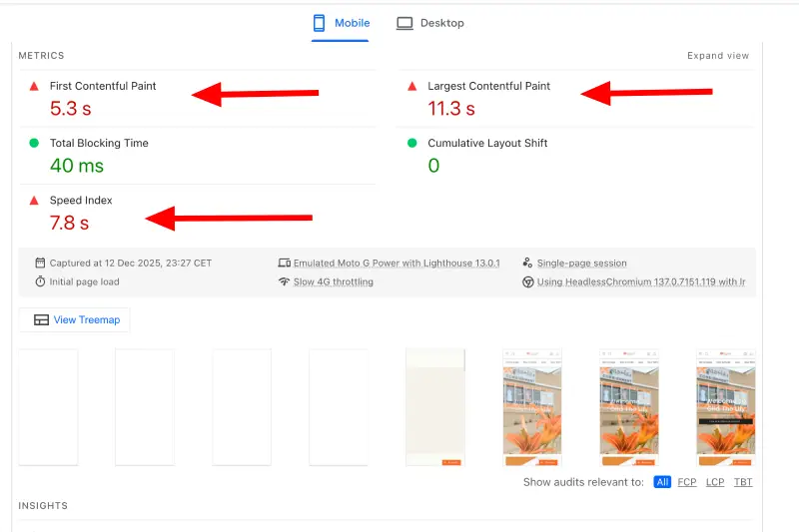Select the LCP audits filter
Screen dimensions: 799x532
(x=715, y=482)
